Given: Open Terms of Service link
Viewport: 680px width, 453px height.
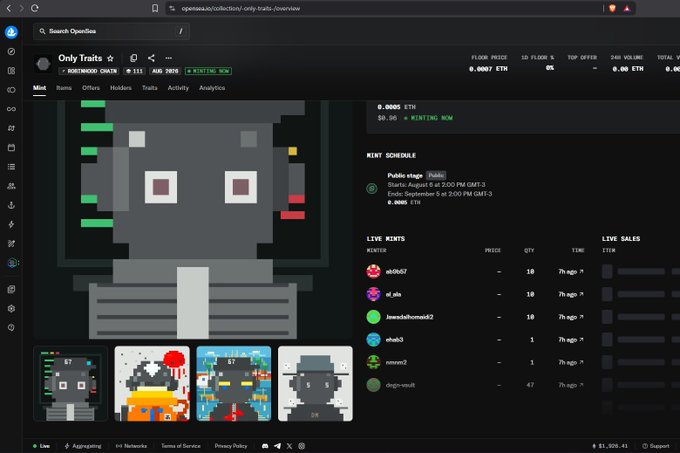Looking at the screenshot, I should [181, 446].
